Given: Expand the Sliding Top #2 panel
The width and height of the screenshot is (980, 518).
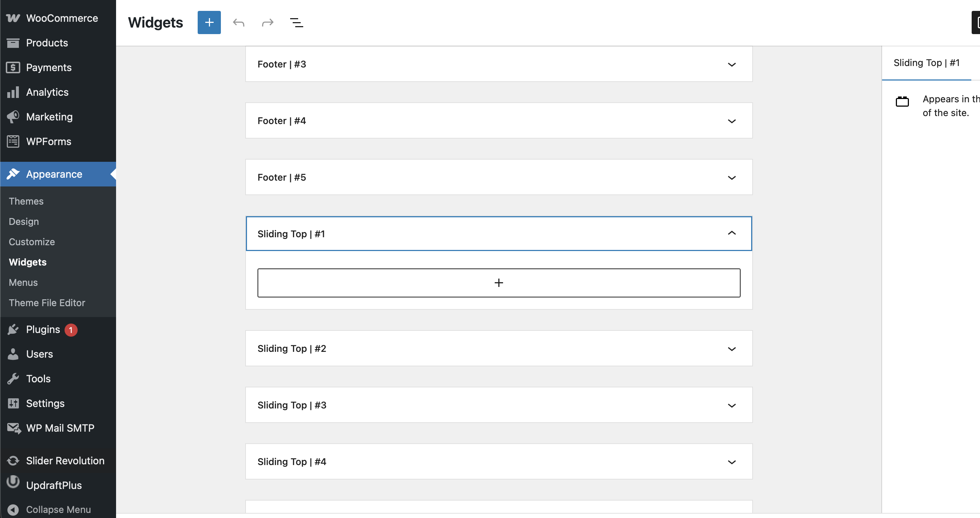Looking at the screenshot, I should [x=731, y=349].
